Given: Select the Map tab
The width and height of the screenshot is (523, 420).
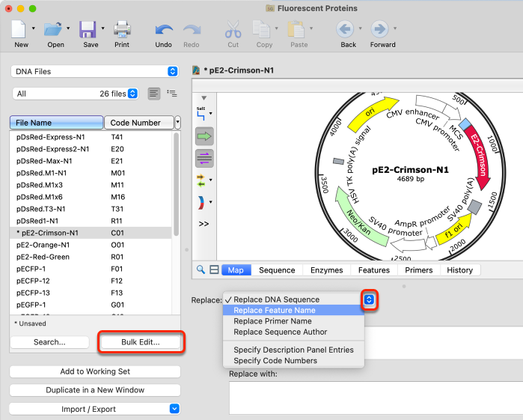Looking at the screenshot, I should pos(236,270).
